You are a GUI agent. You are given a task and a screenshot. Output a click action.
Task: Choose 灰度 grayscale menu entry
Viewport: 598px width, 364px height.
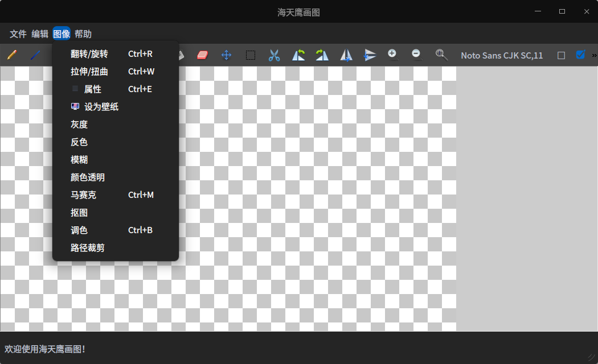pos(116,124)
